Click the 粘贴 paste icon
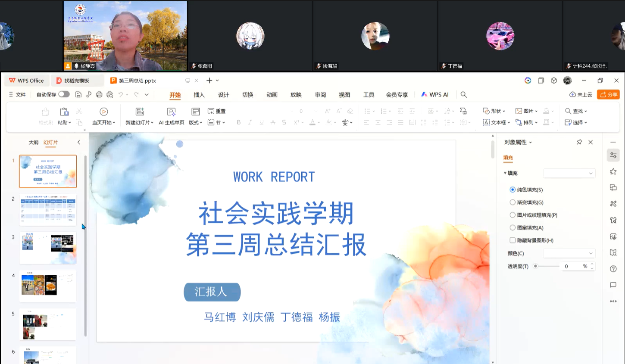Viewport: 625px width, 364px height. (x=64, y=112)
